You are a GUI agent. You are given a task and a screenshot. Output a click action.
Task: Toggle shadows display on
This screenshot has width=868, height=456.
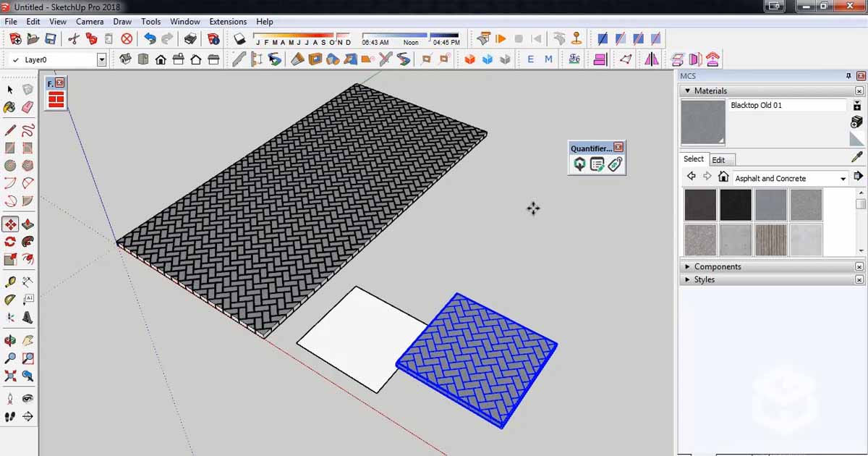pyautogui.click(x=239, y=38)
